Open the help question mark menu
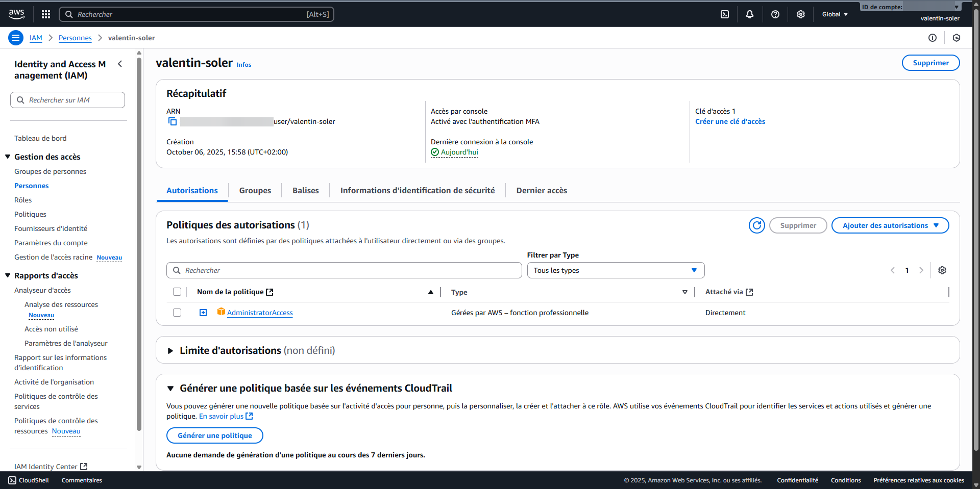 pyautogui.click(x=775, y=14)
